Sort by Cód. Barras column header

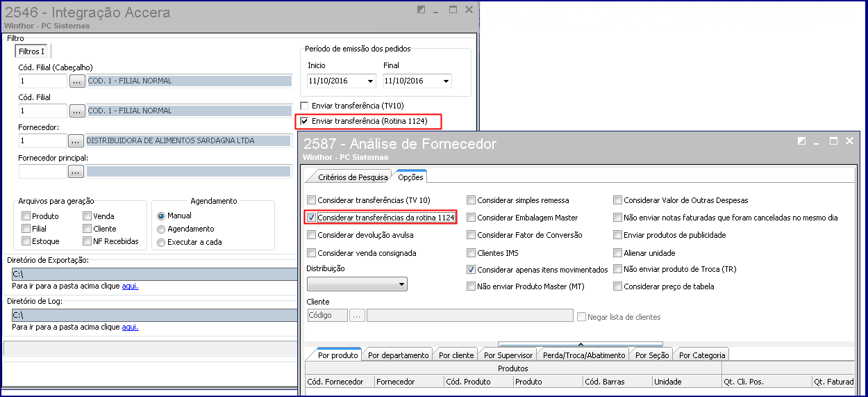tap(617, 382)
